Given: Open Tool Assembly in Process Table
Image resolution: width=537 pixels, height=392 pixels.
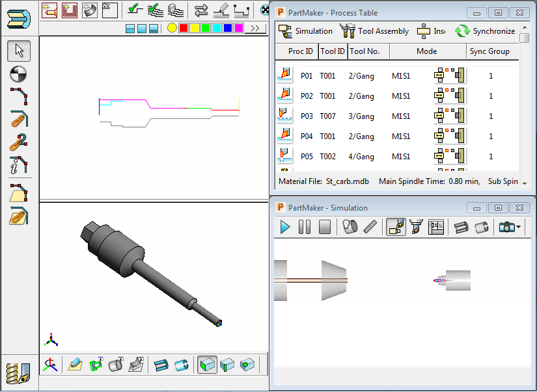Looking at the screenshot, I should pyautogui.click(x=374, y=31).
